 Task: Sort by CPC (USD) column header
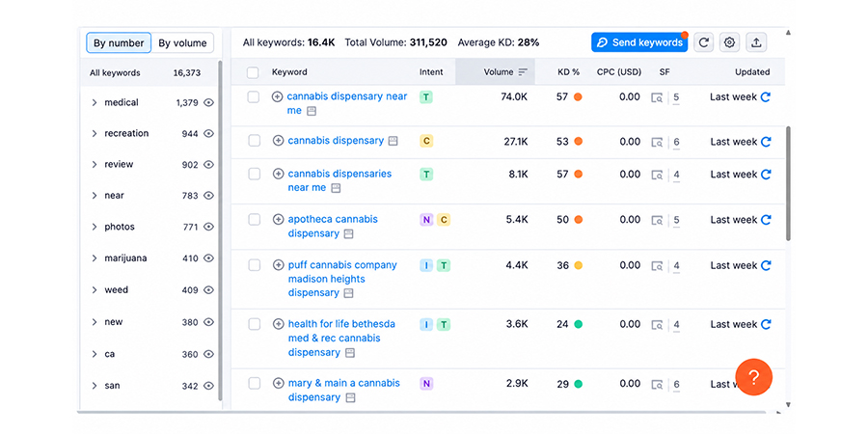[619, 72]
